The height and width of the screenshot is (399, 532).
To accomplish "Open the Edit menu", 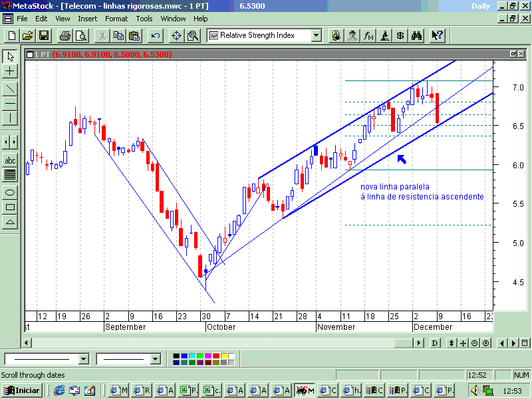I will pyautogui.click(x=41, y=19).
